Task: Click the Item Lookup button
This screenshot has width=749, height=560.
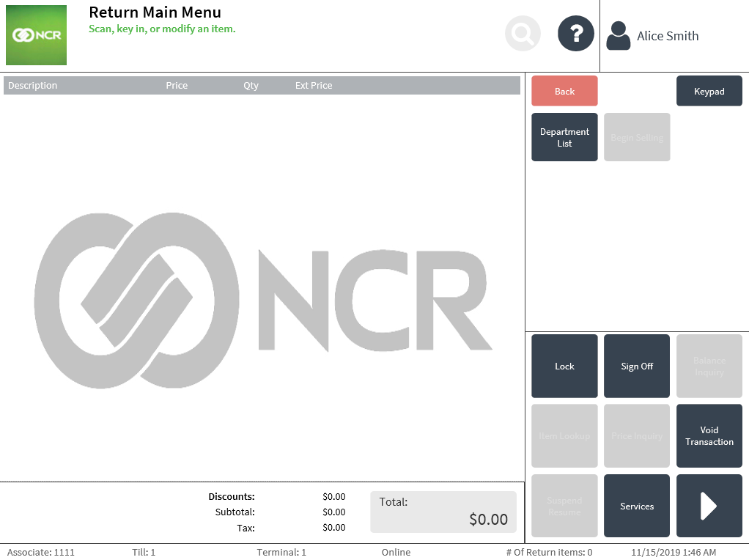Action: tap(564, 436)
